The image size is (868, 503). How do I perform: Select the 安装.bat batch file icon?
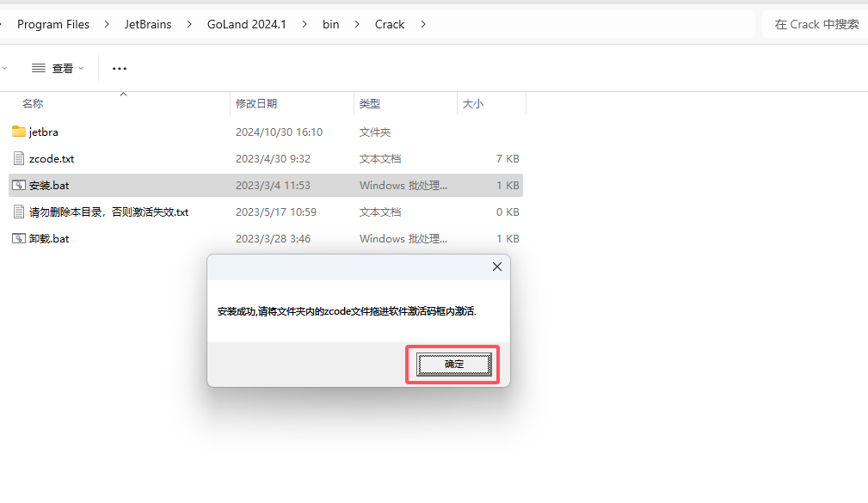(19, 185)
